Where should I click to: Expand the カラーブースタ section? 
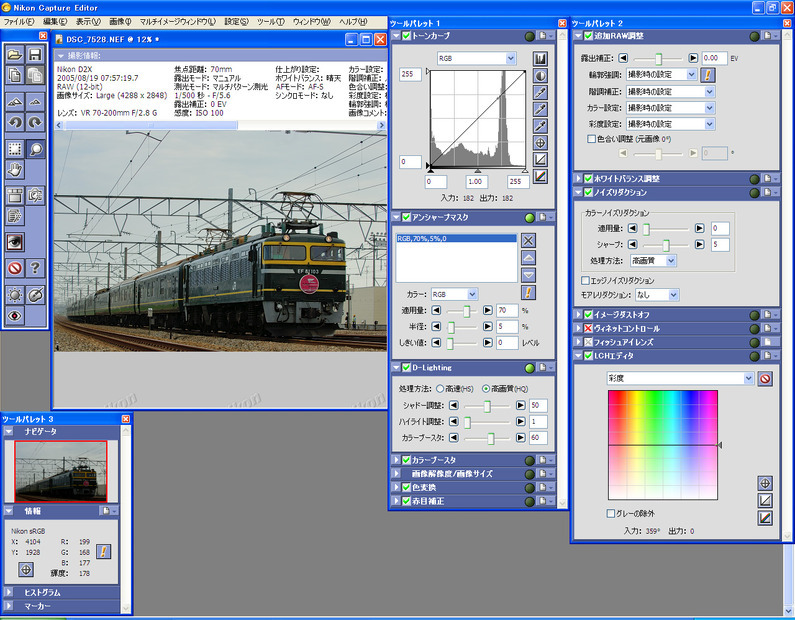point(396,460)
